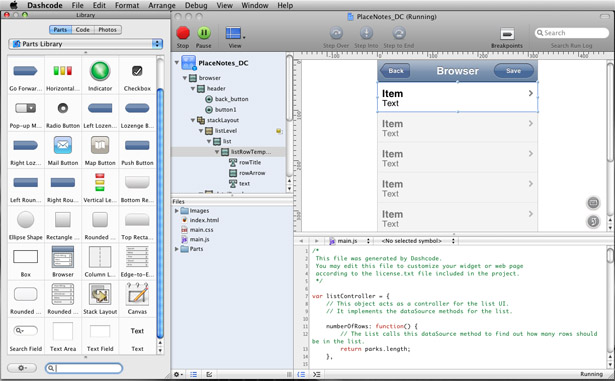
Task: Open the Debug menu
Action: (x=196, y=5)
